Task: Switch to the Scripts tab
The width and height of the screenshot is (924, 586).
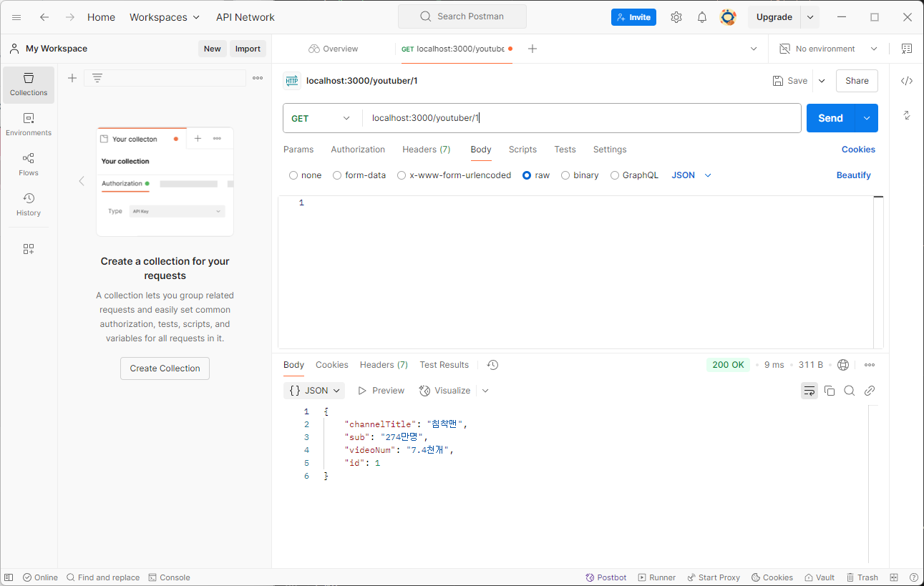Action: 522,150
